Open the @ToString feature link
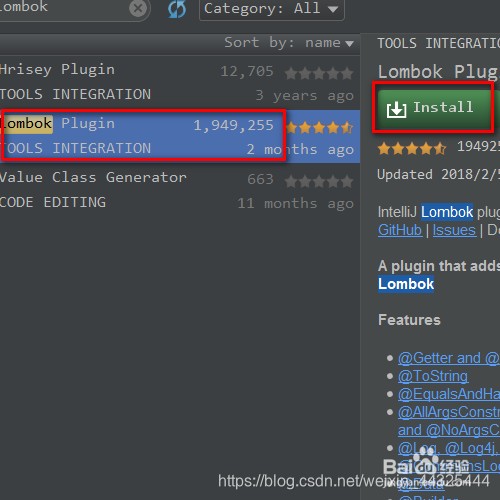 point(433,376)
